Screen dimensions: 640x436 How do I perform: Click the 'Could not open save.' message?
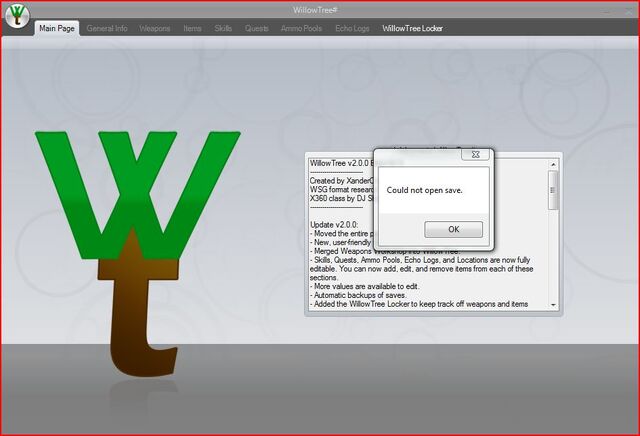point(424,190)
